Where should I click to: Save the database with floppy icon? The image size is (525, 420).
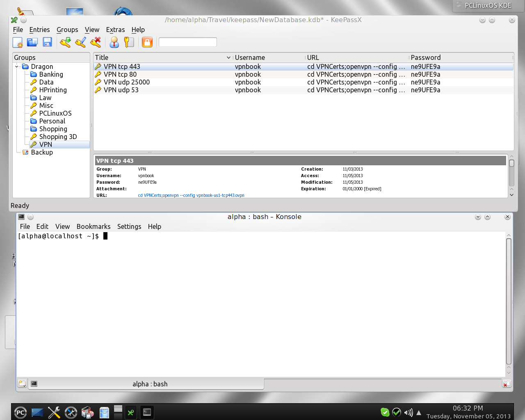point(47,42)
